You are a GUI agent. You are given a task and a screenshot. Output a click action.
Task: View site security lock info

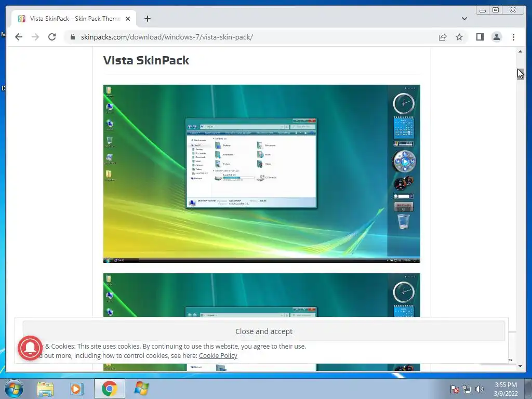coord(73,37)
